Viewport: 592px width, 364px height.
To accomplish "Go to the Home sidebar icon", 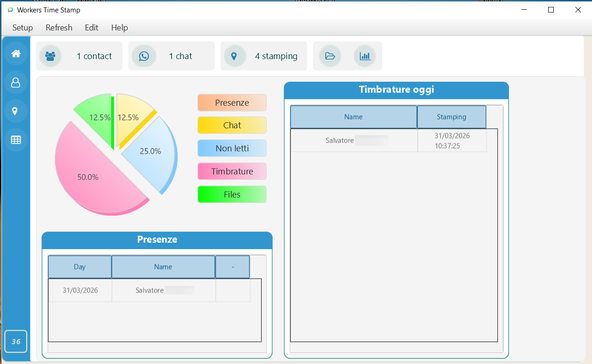I will click(16, 54).
